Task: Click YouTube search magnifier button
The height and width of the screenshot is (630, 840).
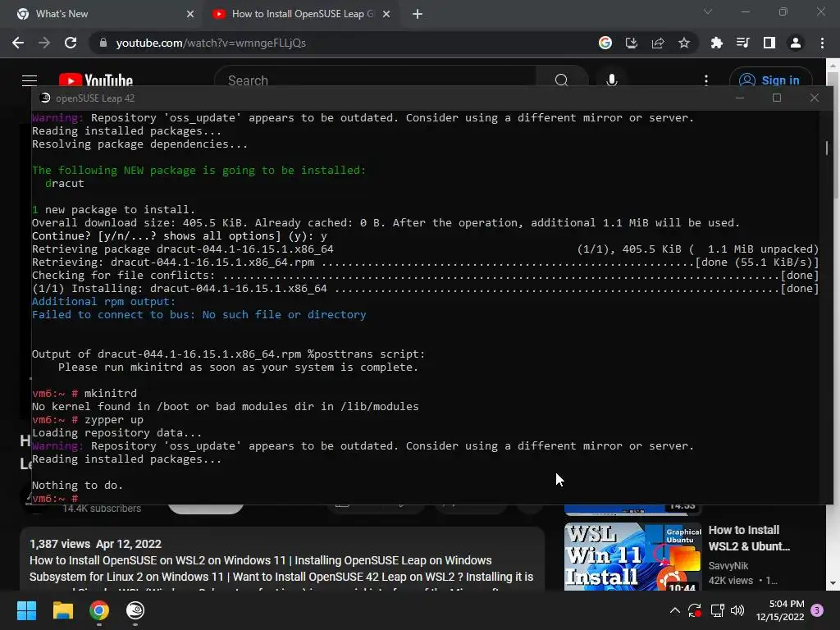Action: pyautogui.click(x=561, y=80)
